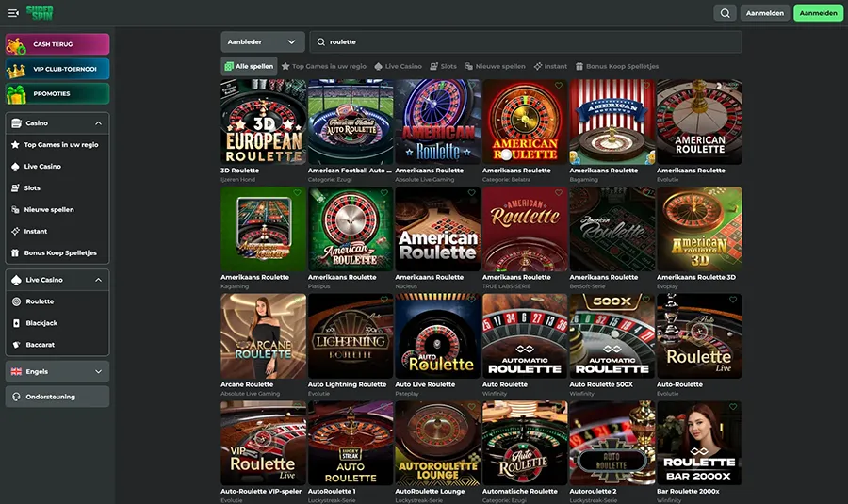Open the Promoties banner
The height and width of the screenshot is (504, 848).
tap(57, 93)
